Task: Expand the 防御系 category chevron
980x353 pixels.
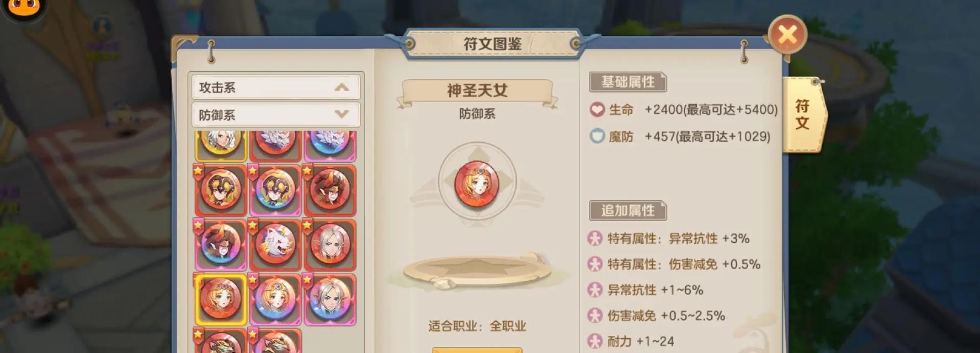Action: click(342, 115)
